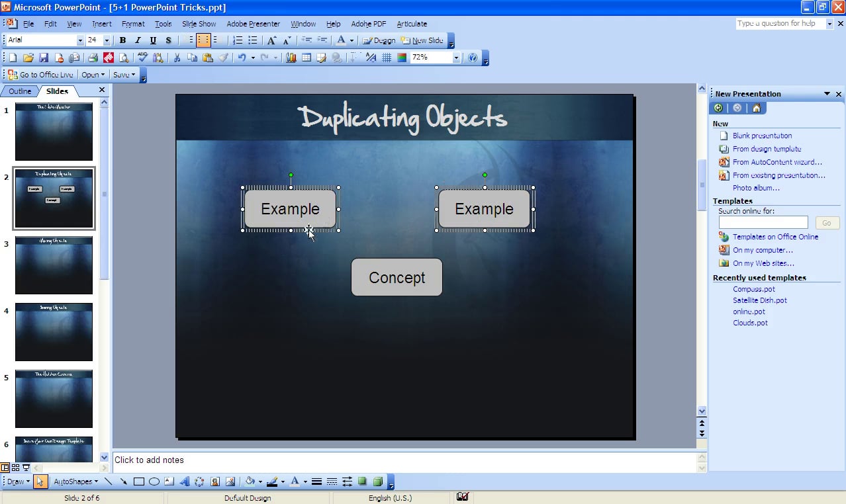The width and height of the screenshot is (846, 504).
Task: Switch to the Outline tab
Action: point(20,91)
